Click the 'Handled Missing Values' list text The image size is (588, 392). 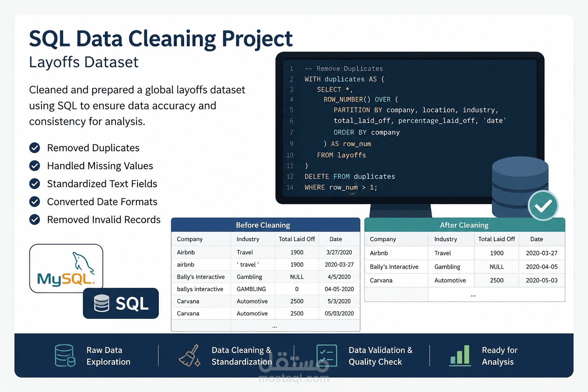click(100, 166)
